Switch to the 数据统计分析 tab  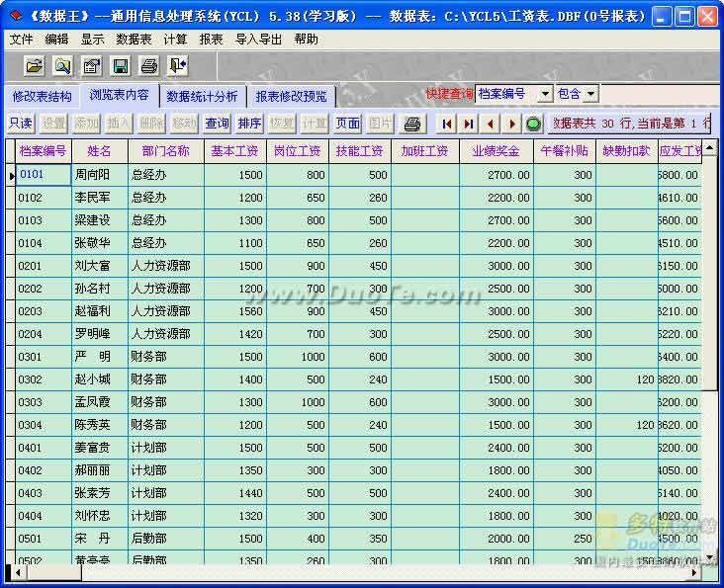point(202,97)
